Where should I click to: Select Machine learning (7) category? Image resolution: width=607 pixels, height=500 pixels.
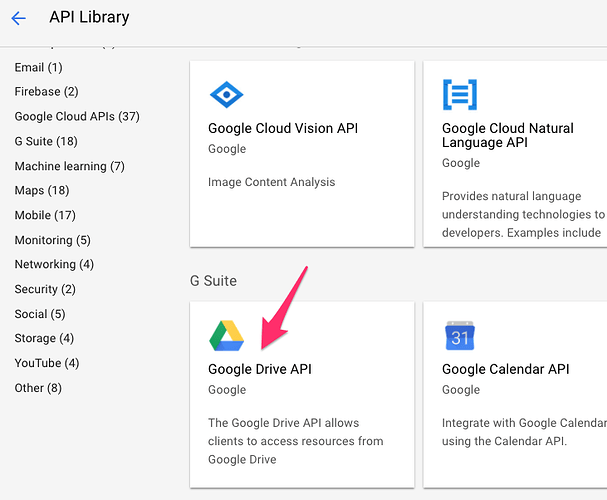coord(70,166)
